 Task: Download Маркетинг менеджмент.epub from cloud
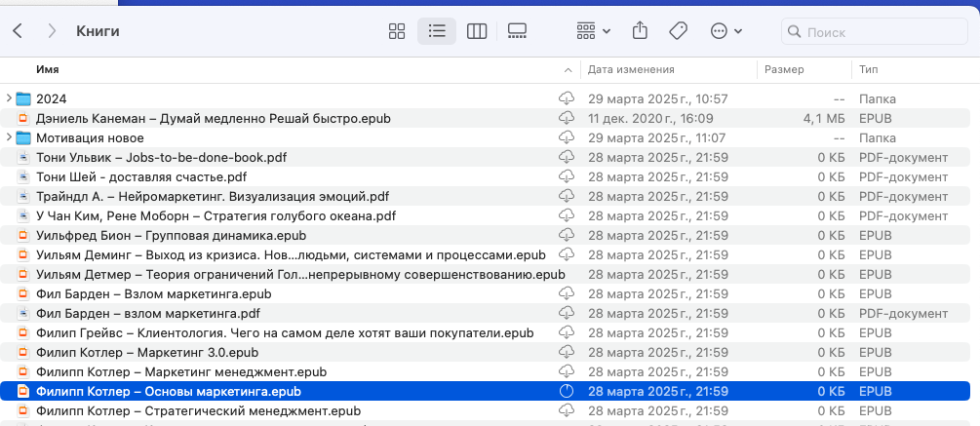click(567, 371)
